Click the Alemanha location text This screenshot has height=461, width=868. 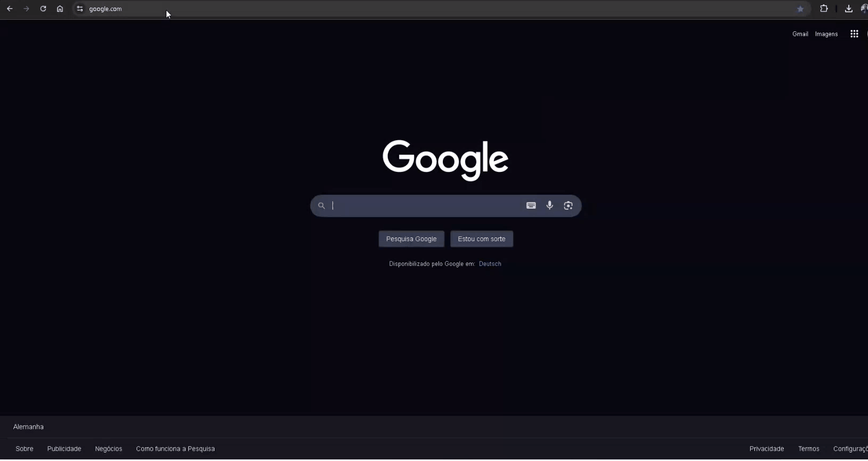tap(28, 427)
